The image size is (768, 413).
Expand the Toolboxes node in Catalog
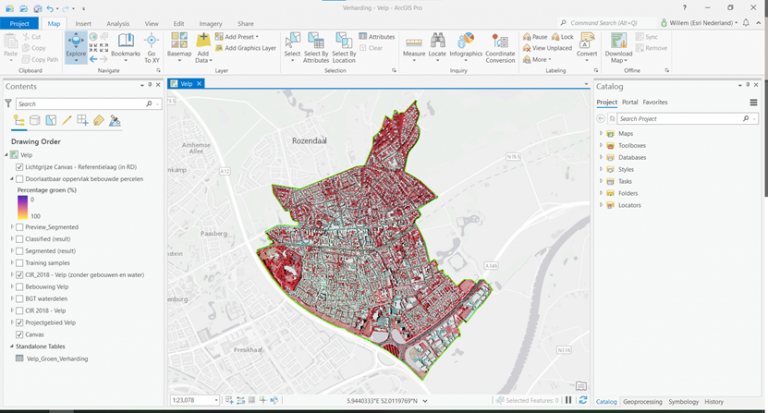point(601,145)
